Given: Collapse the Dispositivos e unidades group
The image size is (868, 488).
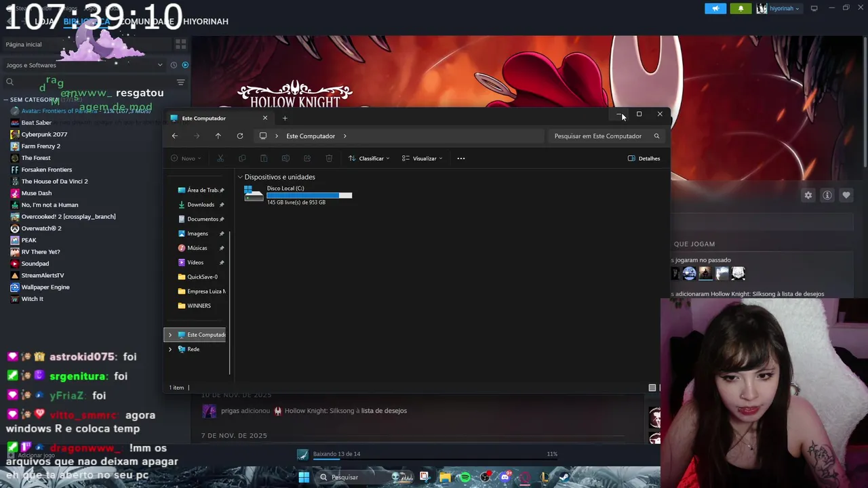Looking at the screenshot, I should 240,177.
